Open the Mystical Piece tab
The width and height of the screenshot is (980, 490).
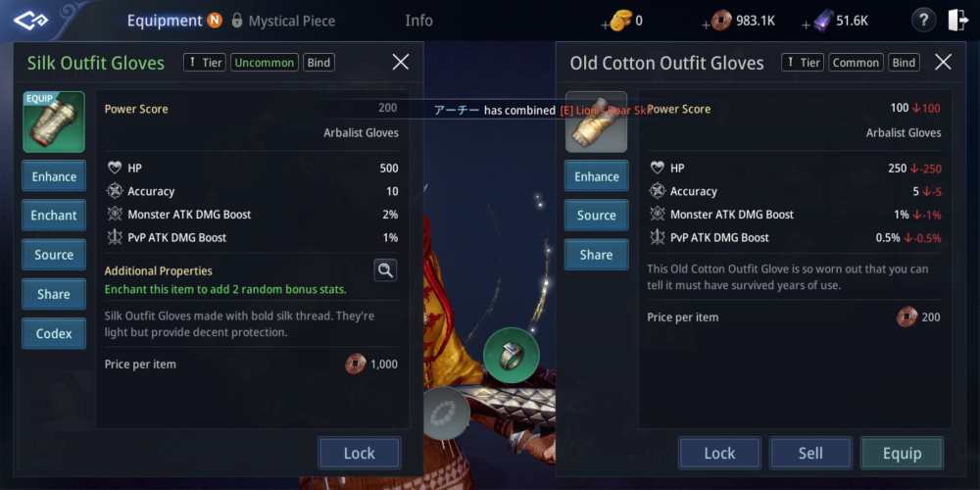(x=292, y=21)
